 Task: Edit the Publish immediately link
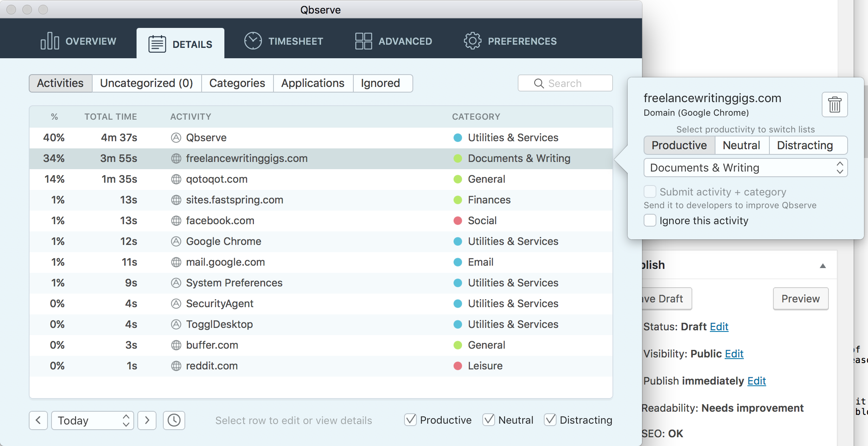tap(757, 381)
